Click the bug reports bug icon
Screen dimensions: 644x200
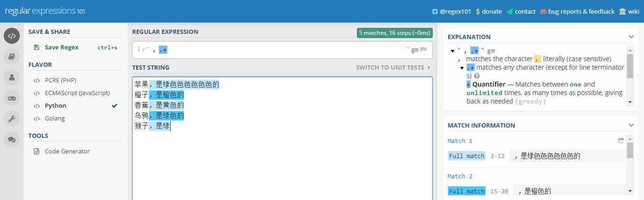click(x=543, y=11)
